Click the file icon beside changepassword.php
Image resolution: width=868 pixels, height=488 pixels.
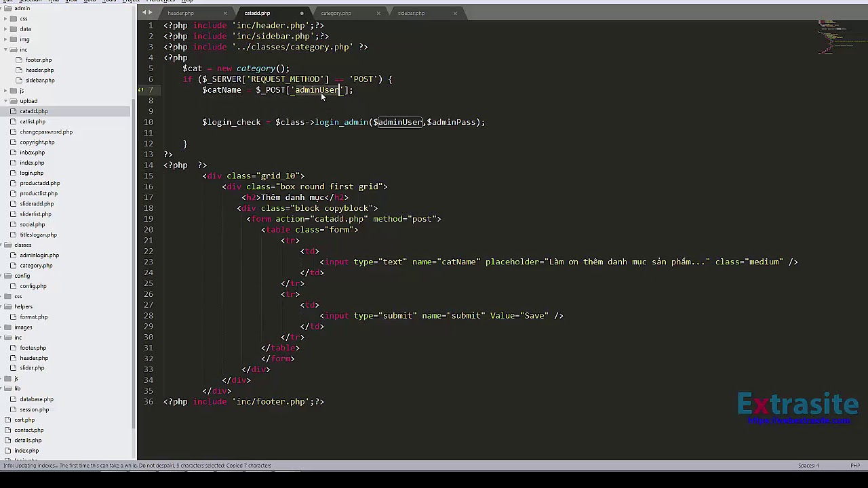14,131
